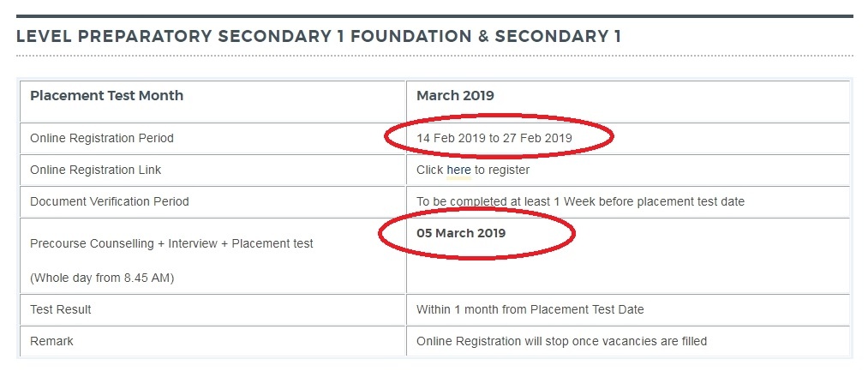The height and width of the screenshot is (371, 868).
Task: Click the words "to register" after the link
Action: click(502, 170)
